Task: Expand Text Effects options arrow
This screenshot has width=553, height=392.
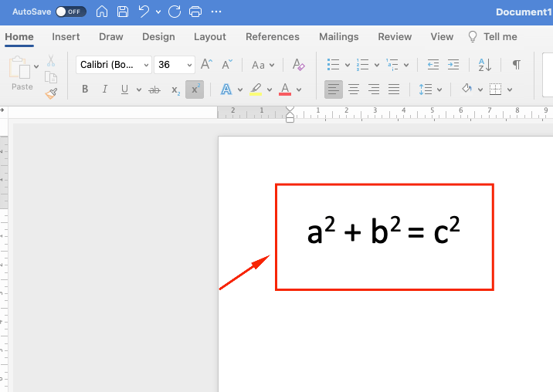Action: click(x=240, y=90)
